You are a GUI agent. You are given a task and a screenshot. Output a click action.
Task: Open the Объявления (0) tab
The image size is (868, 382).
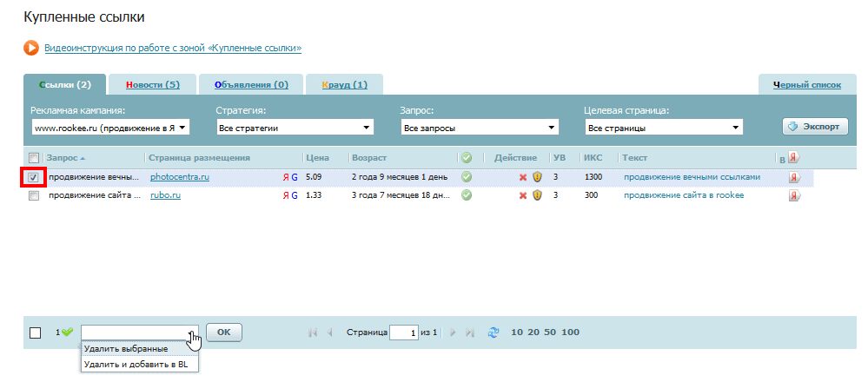(251, 84)
